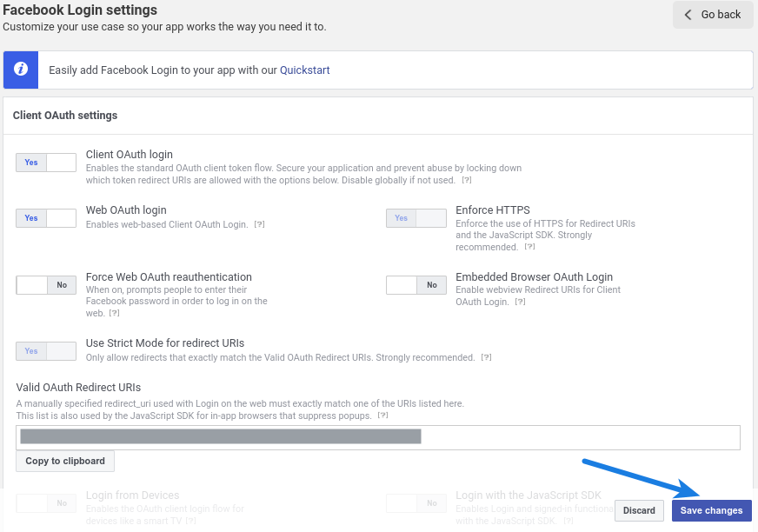The height and width of the screenshot is (532, 758).
Task: Toggle Enforce HTTPS switch
Action: tap(416, 218)
